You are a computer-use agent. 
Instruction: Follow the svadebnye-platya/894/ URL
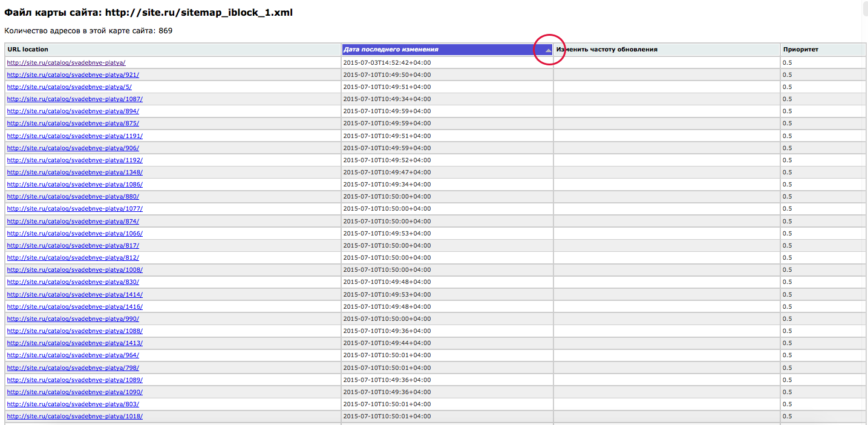coord(73,111)
